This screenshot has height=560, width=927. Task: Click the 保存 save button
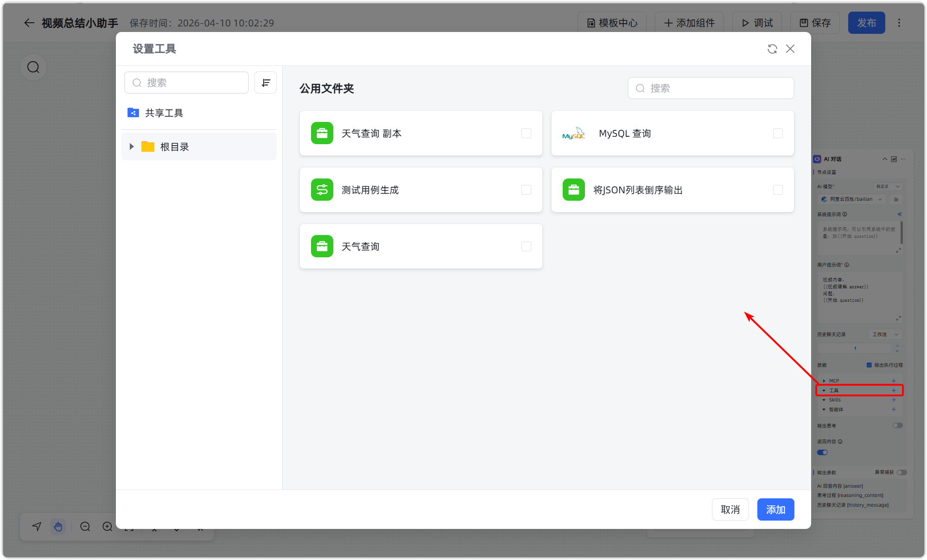pos(815,23)
